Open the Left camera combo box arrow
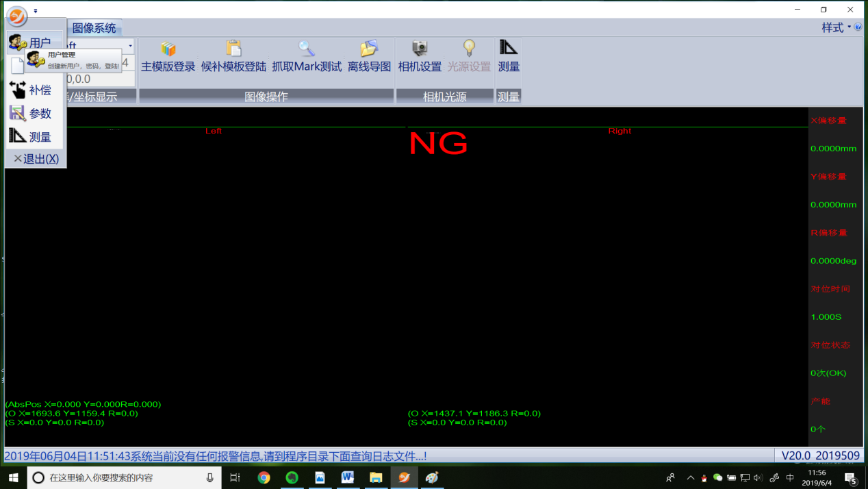The height and width of the screenshot is (489, 868). (x=130, y=46)
